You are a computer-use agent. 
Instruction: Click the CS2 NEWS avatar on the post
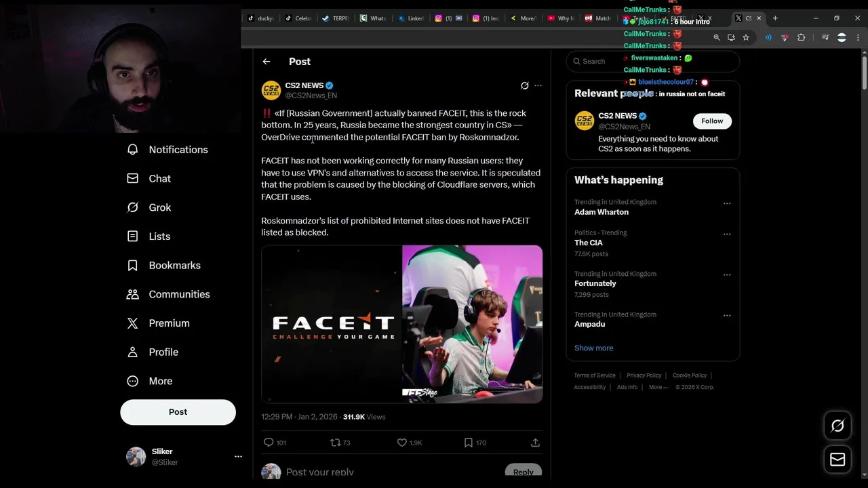(x=271, y=90)
